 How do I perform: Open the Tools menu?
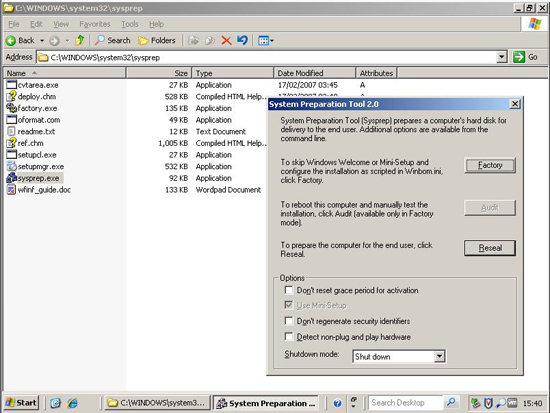(x=130, y=24)
